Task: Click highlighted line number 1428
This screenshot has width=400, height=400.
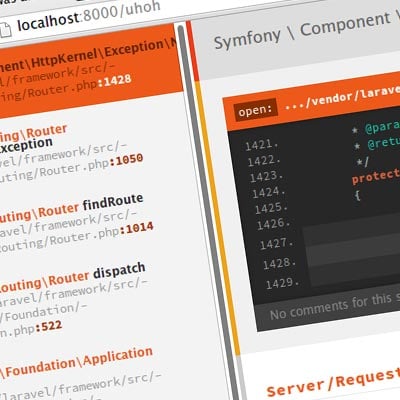Action: click(279, 263)
